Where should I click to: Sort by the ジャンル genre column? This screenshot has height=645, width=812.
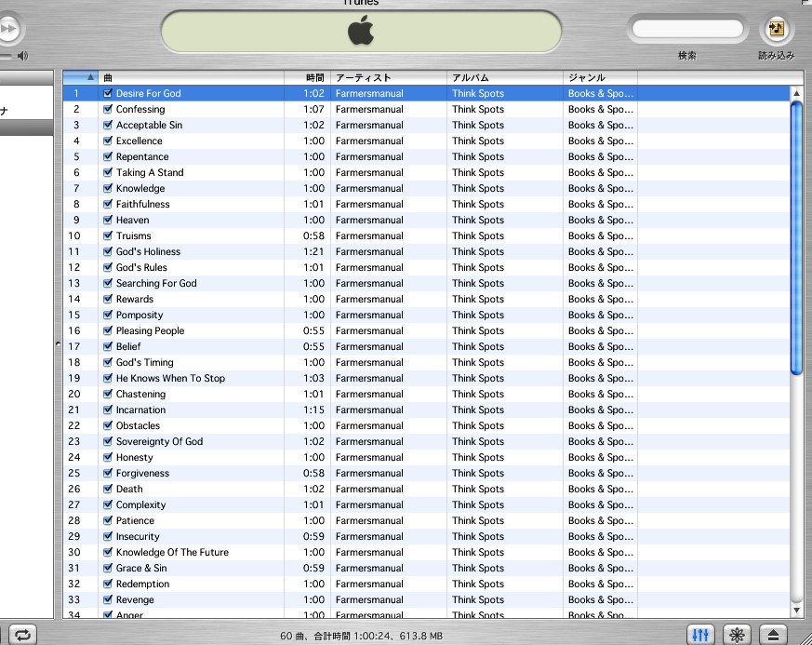(x=601, y=77)
